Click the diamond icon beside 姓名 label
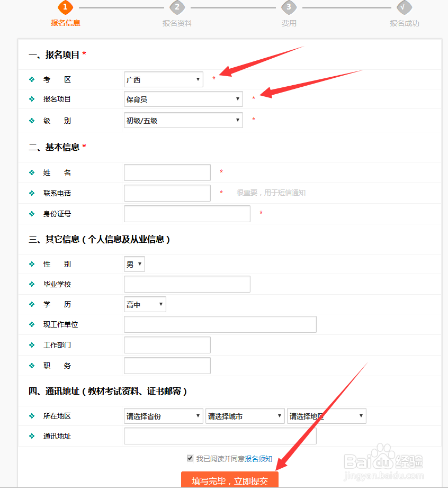The width and height of the screenshot is (448, 491). click(33, 172)
